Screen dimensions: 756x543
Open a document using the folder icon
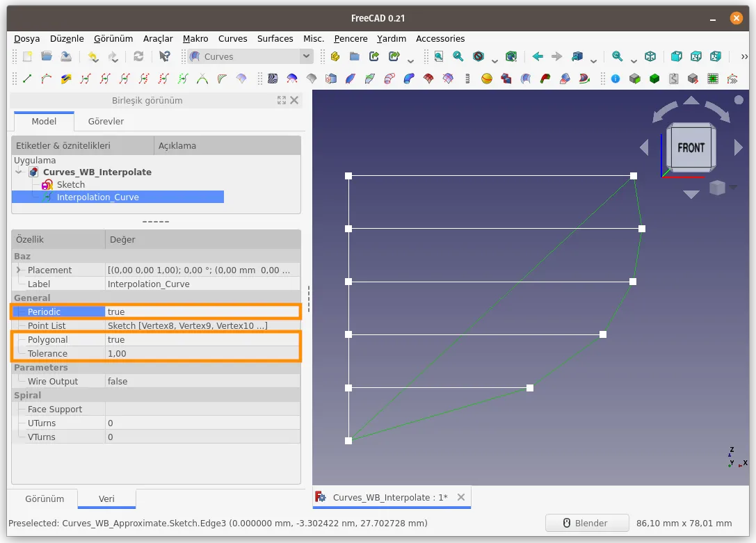47,56
